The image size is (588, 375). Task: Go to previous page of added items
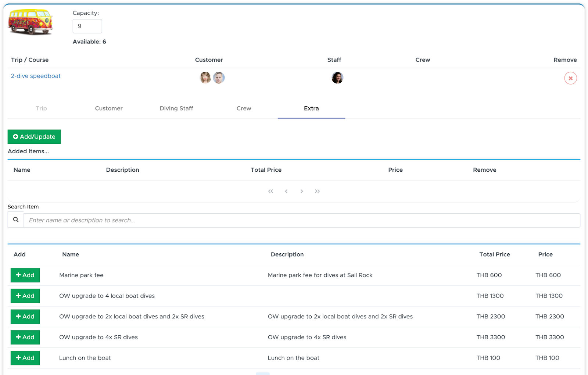click(x=286, y=191)
